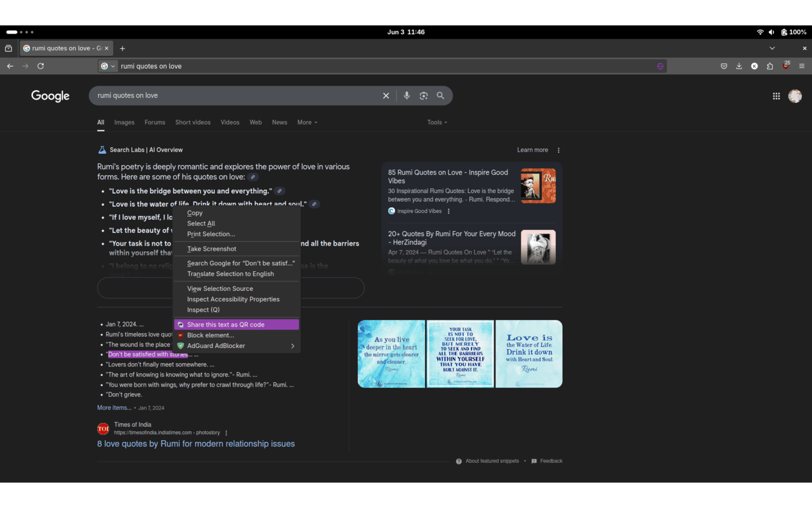Image resolution: width=812 pixels, height=508 pixels.
Task: Open the browser hamburger application menu
Action: pos(802,66)
